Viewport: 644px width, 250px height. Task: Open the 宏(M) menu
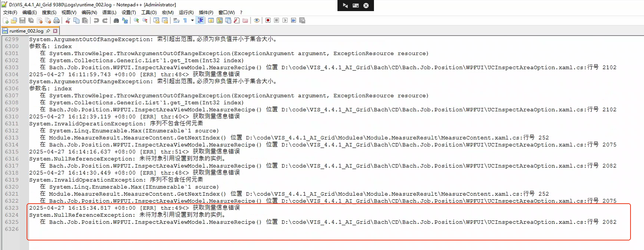click(x=168, y=12)
